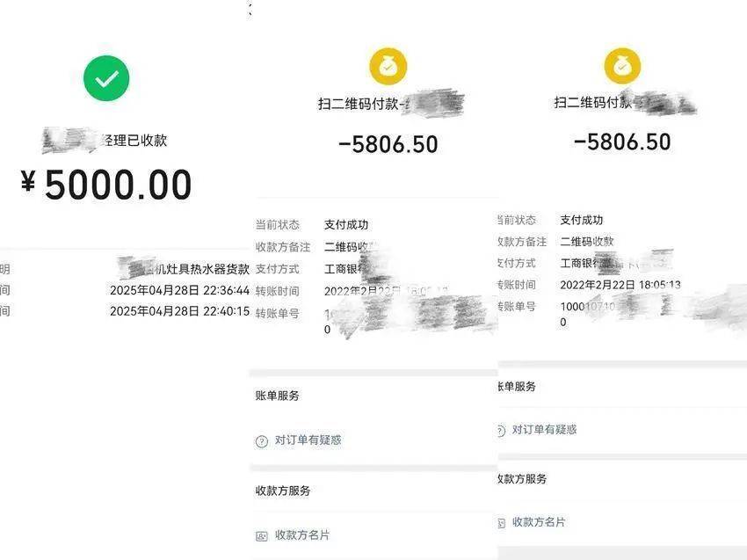This screenshot has width=747, height=560.
Task: Click the yellow money bag icon in the rightmost receipt
Action: click(x=622, y=66)
